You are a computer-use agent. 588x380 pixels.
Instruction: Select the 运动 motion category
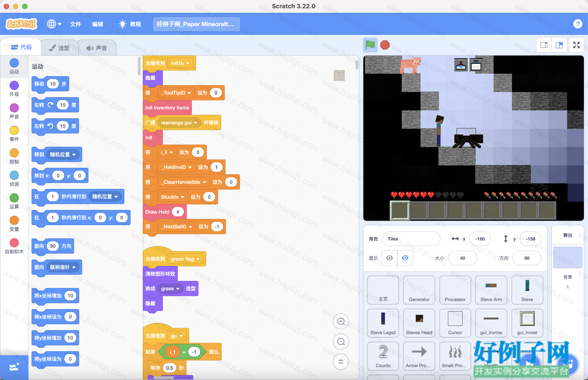coord(14,66)
